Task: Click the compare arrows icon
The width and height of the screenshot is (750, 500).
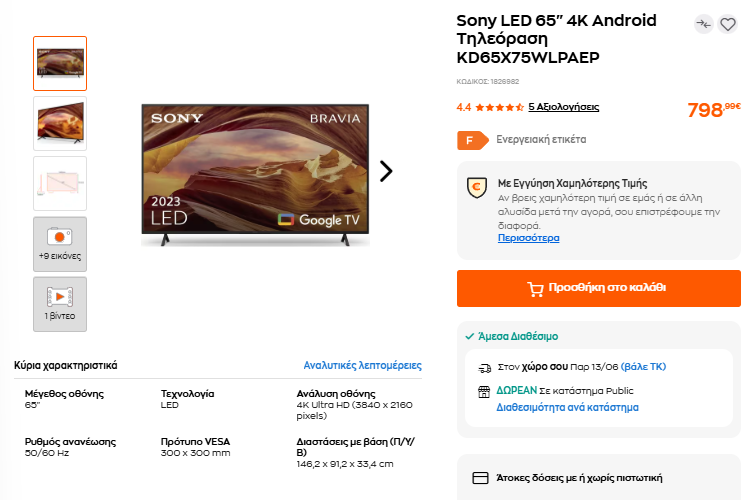Action: 704,24
